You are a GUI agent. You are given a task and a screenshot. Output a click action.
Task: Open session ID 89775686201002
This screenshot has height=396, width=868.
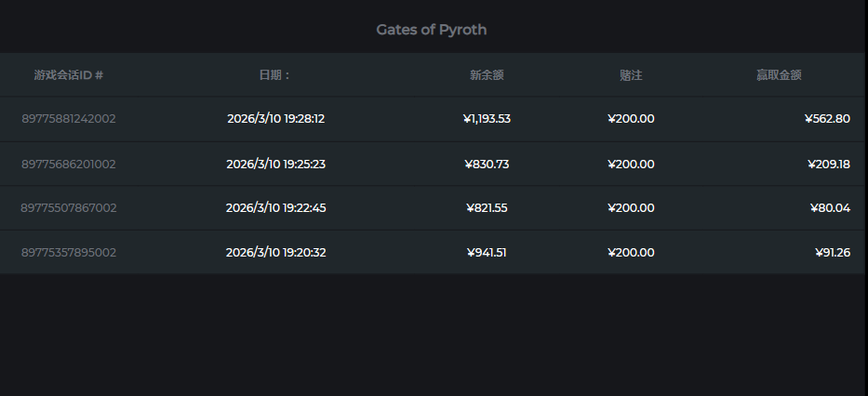click(69, 165)
